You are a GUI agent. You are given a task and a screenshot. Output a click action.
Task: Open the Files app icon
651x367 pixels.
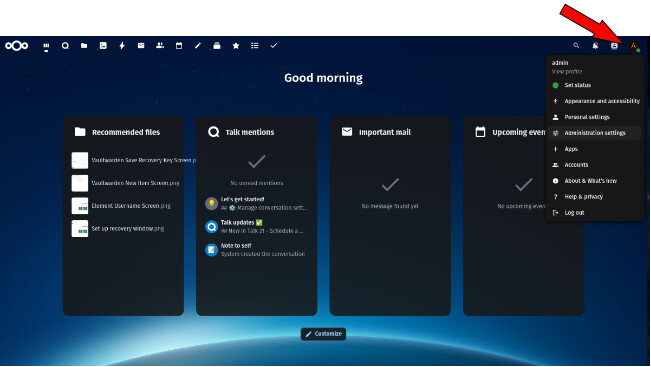coord(84,46)
